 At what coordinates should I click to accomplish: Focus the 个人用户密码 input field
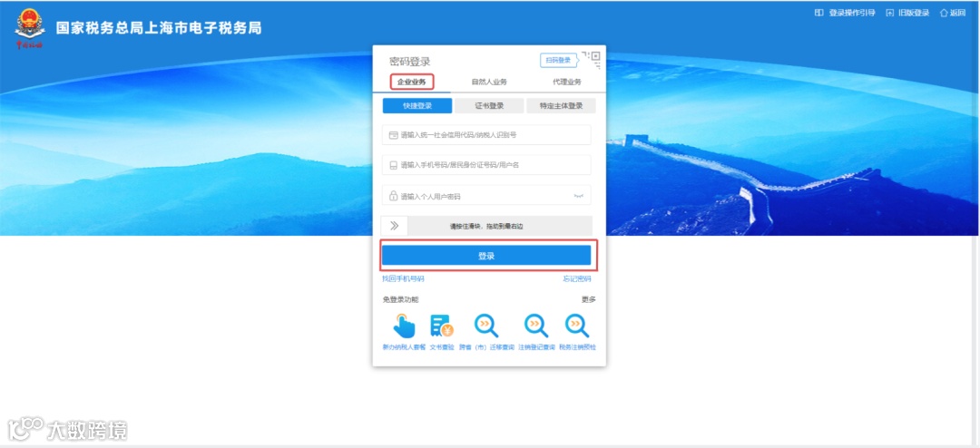point(486,196)
